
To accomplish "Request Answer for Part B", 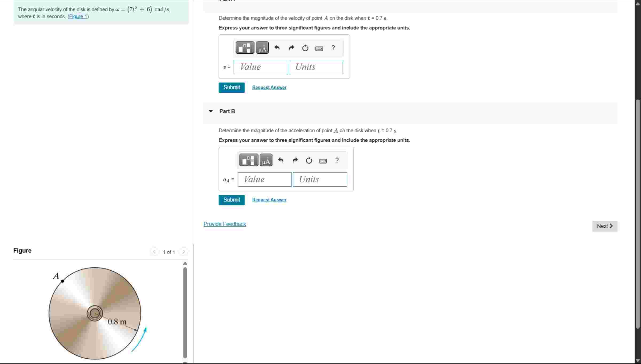I will (269, 200).
